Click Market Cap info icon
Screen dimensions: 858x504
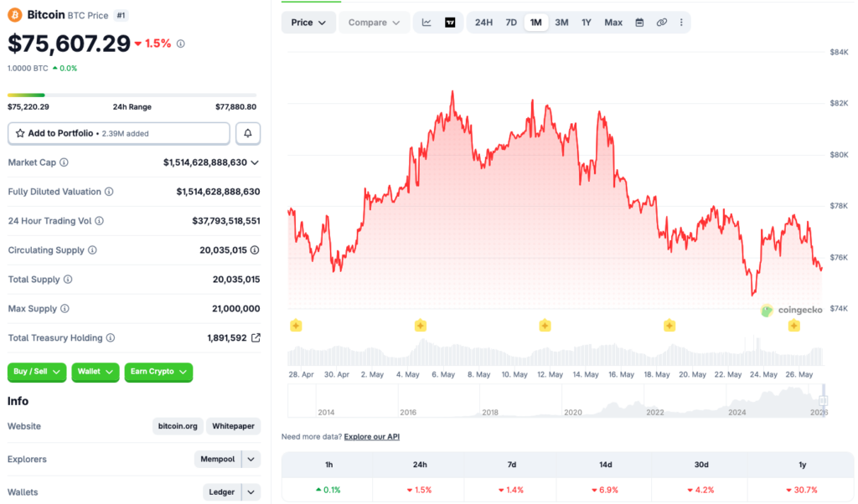pos(64,162)
